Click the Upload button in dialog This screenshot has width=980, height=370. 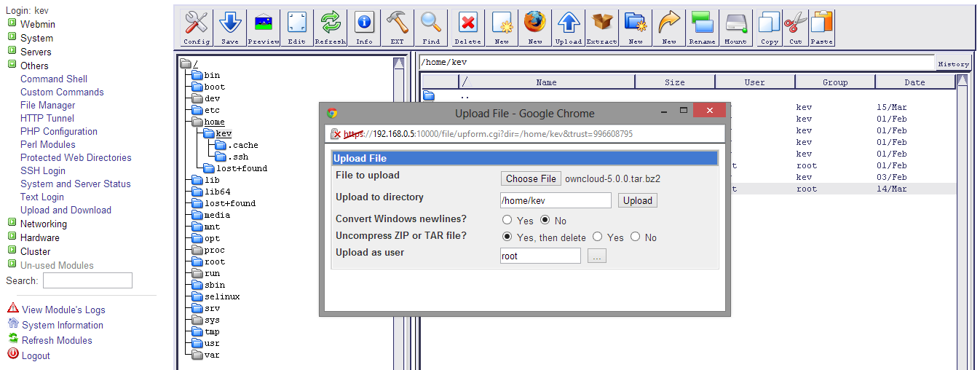point(638,200)
